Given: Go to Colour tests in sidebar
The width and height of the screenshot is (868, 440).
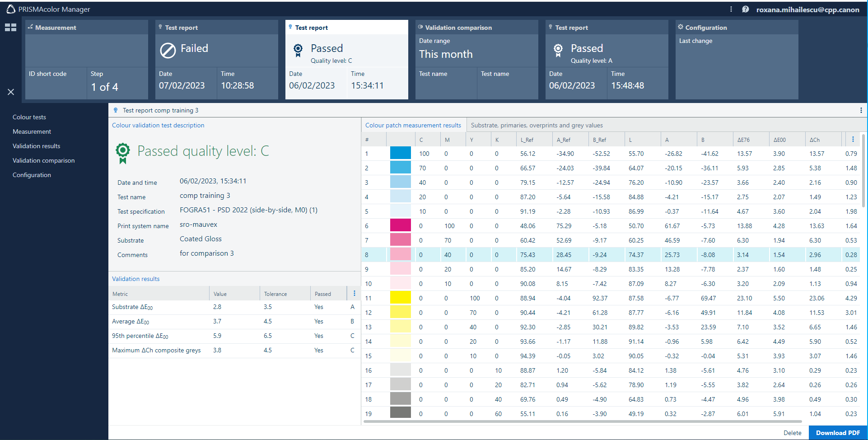Looking at the screenshot, I should click(x=29, y=117).
